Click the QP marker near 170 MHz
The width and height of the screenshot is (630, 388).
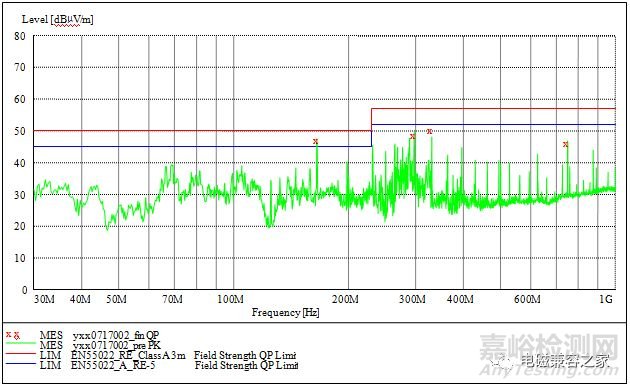point(315,141)
